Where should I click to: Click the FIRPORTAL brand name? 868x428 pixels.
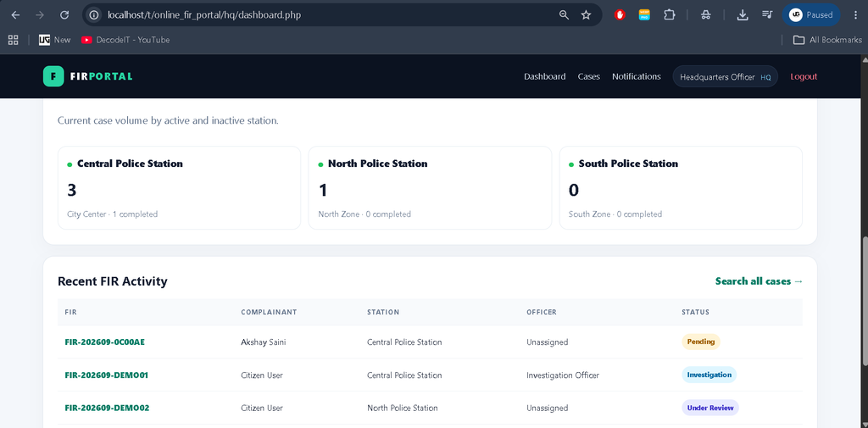point(102,76)
